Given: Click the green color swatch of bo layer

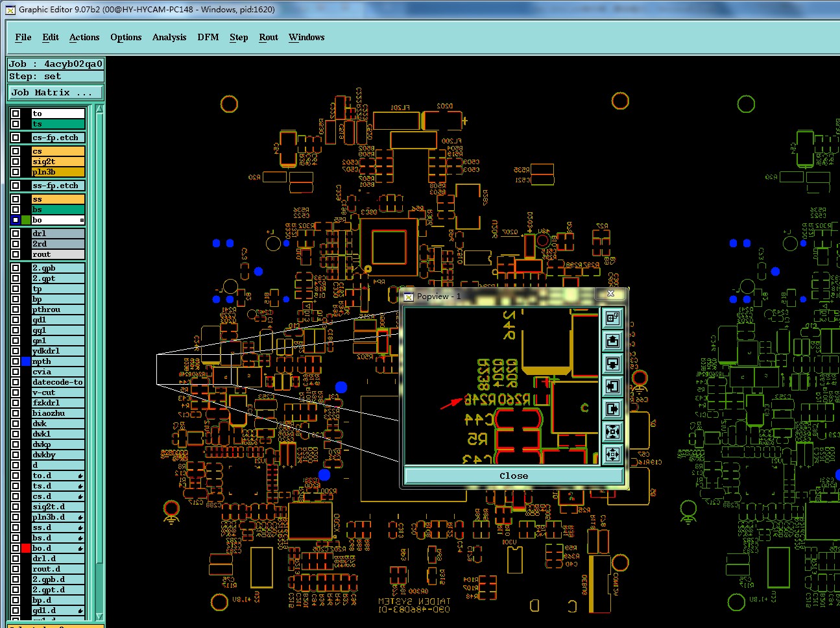Looking at the screenshot, I should pyautogui.click(x=26, y=221).
